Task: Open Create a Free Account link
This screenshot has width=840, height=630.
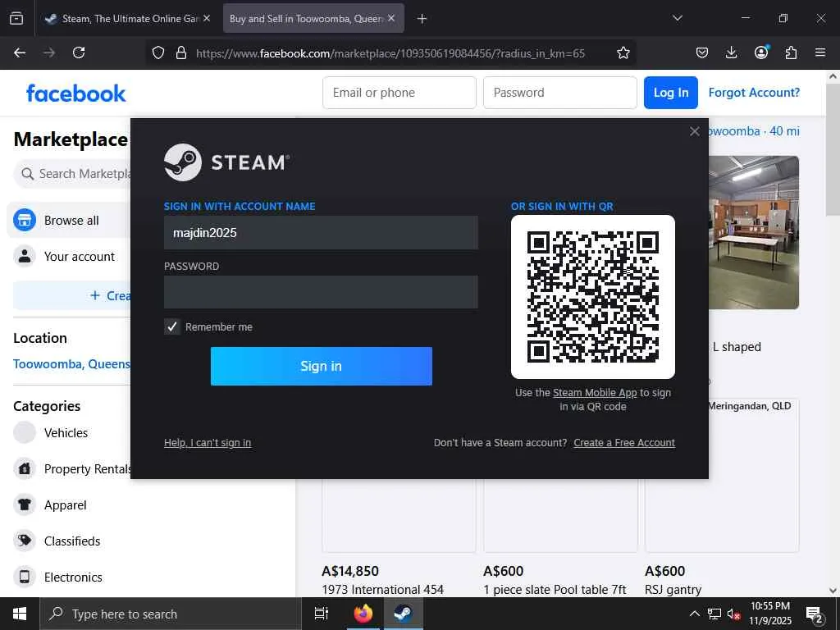Action: (x=624, y=442)
